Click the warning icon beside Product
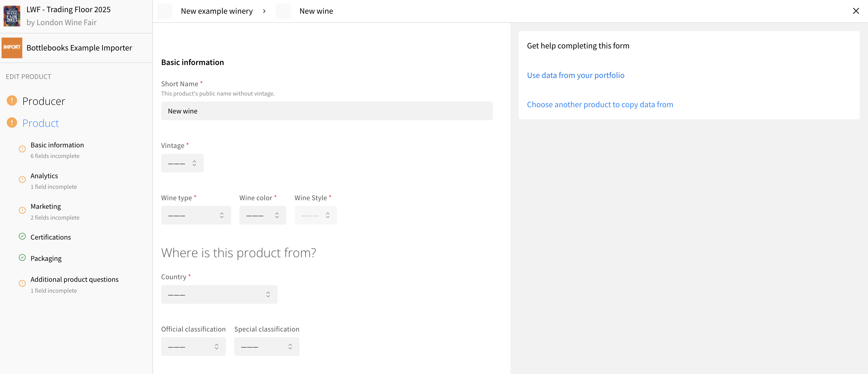868x374 pixels. point(12,123)
